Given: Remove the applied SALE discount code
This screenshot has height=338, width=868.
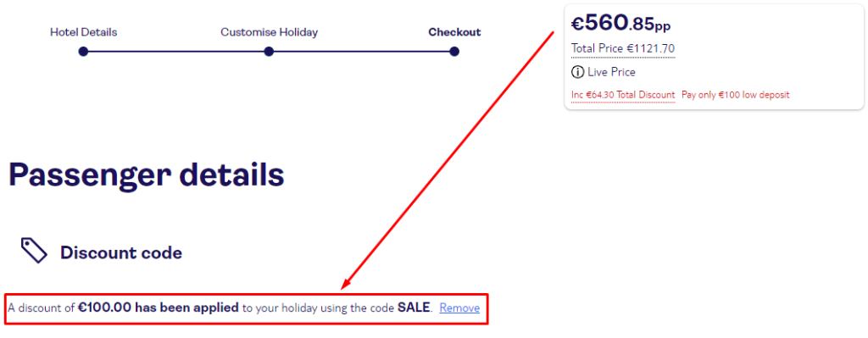Looking at the screenshot, I should point(459,308).
